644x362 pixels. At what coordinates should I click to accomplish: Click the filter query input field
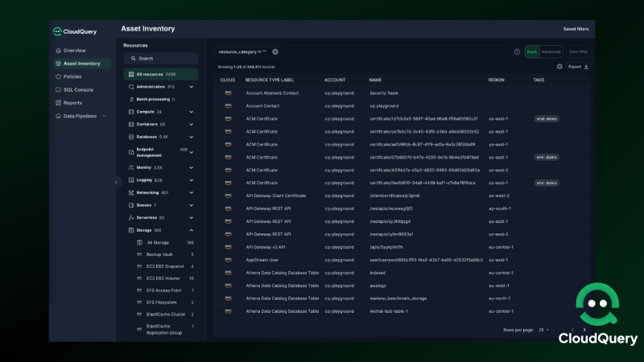tap(361, 52)
